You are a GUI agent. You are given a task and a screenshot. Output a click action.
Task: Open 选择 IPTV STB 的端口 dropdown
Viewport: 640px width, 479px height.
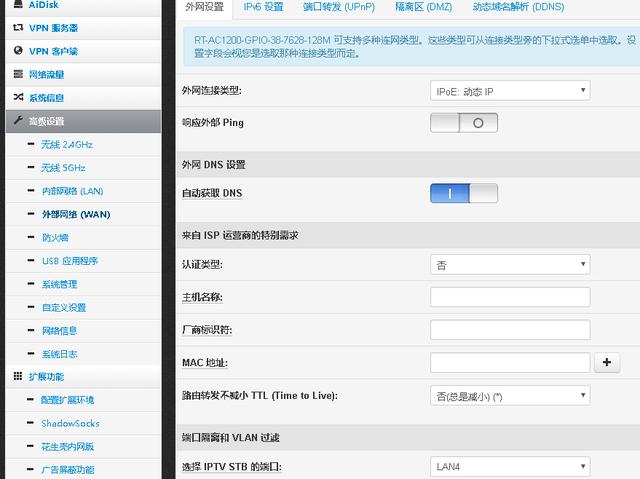(510, 467)
